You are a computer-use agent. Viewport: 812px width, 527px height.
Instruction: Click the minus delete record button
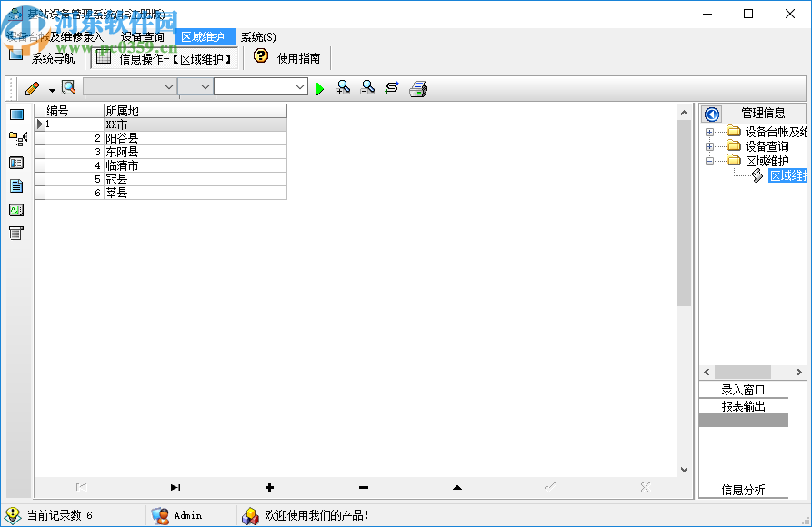(x=364, y=487)
